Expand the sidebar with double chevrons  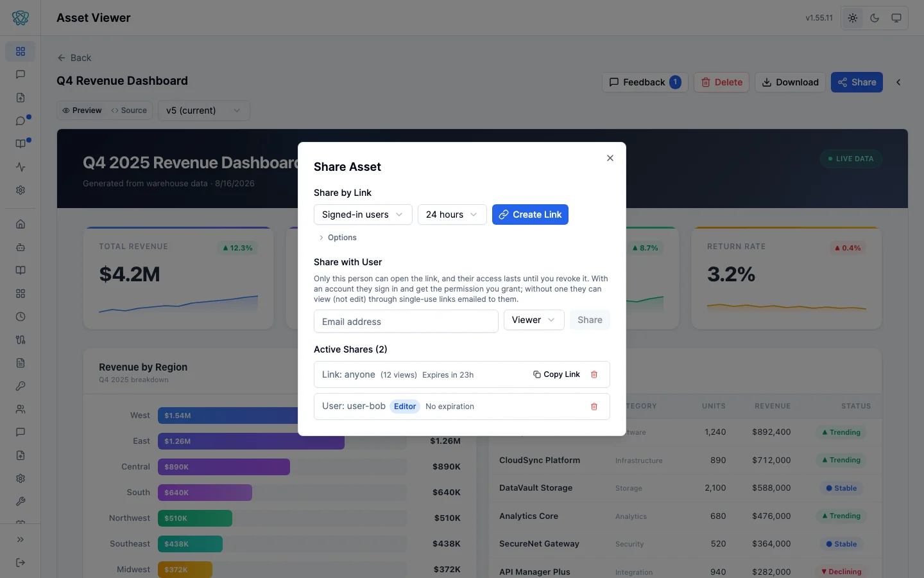(x=21, y=539)
